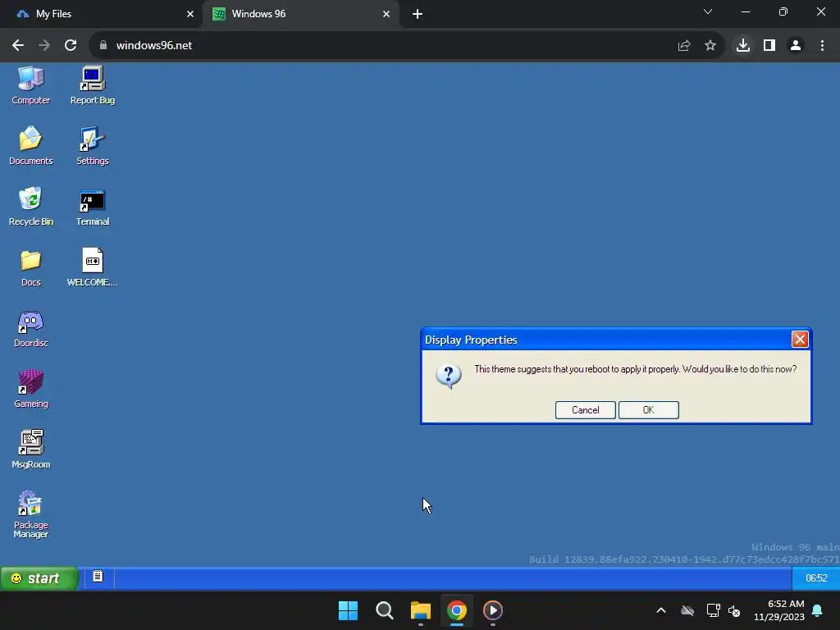Open the Windows 96 start menu
Image resolution: width=840 pixels, height=630 pixels.
(39, 578)
